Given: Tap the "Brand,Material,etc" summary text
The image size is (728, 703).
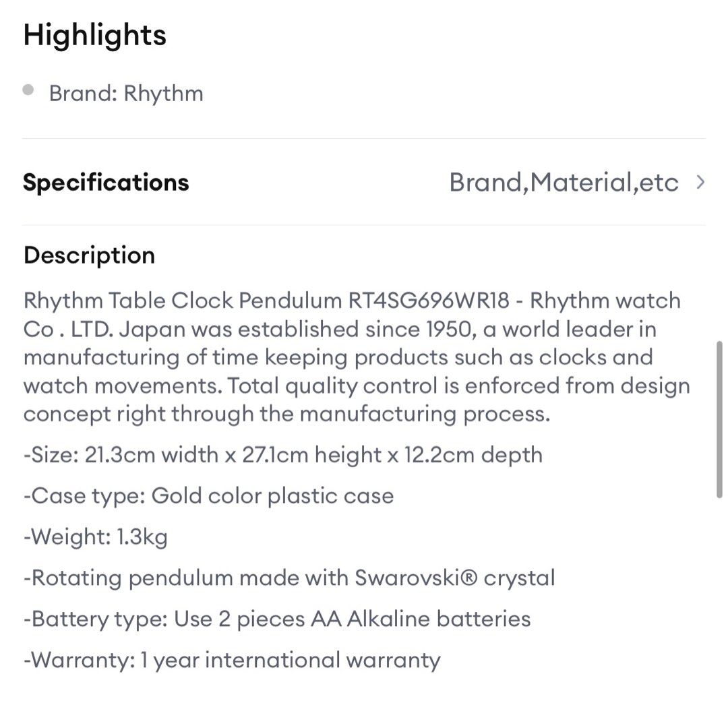Looking at the screenshot, I should pyautogui.click(x=564, y=183).
